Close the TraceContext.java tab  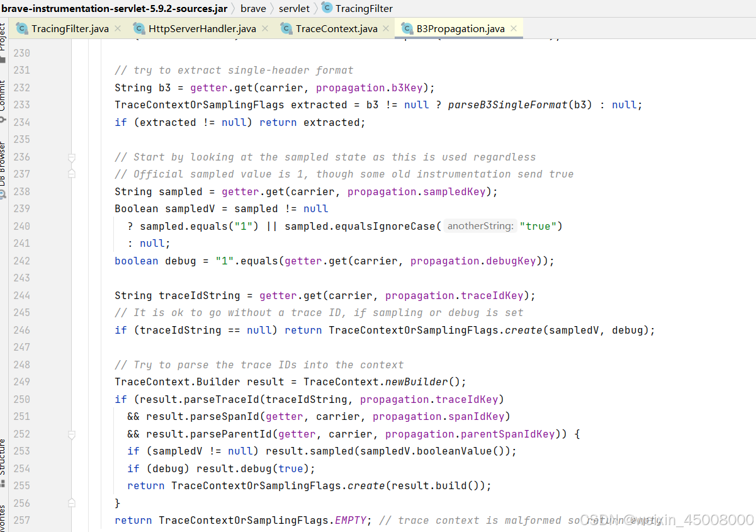pyautogui.click(x=386, y=28)
